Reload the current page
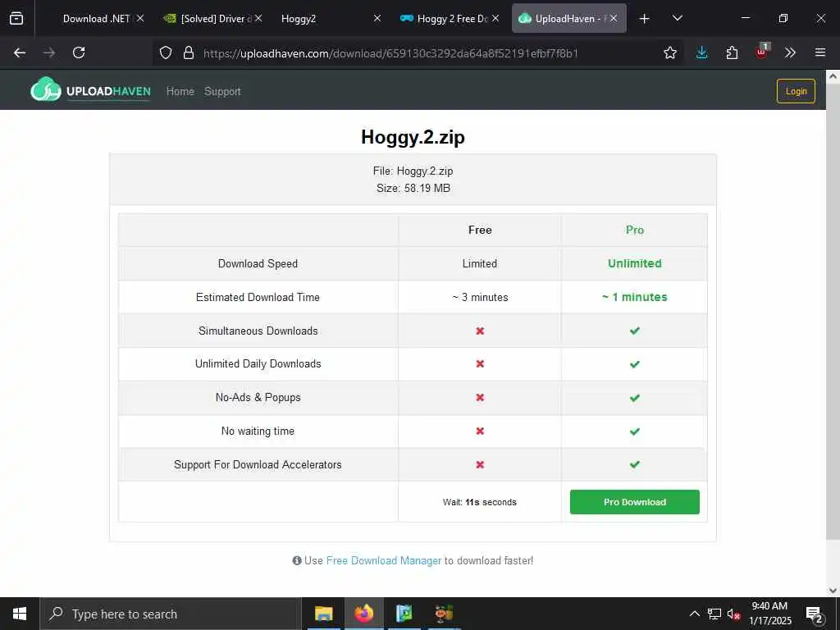840x630 pixels. (79, 52)
